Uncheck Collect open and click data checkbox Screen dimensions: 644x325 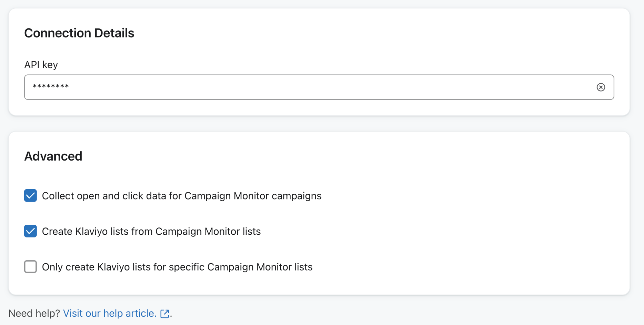(x=30, y=196)
